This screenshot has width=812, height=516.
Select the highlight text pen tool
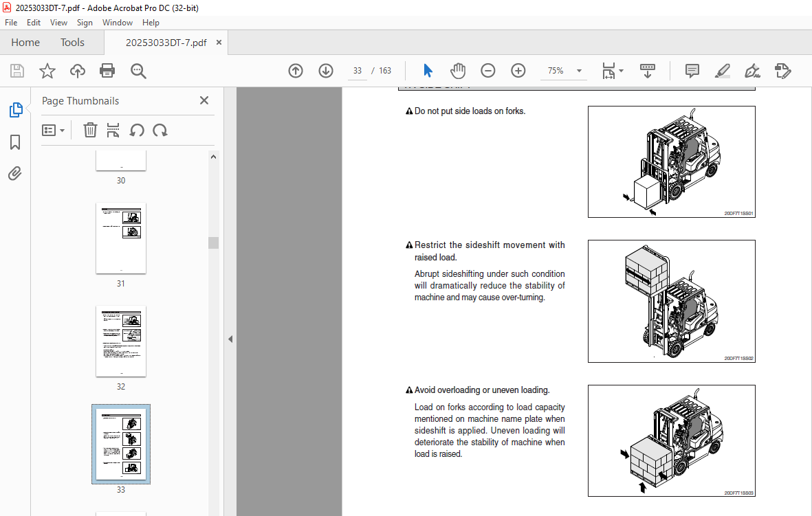723,71
